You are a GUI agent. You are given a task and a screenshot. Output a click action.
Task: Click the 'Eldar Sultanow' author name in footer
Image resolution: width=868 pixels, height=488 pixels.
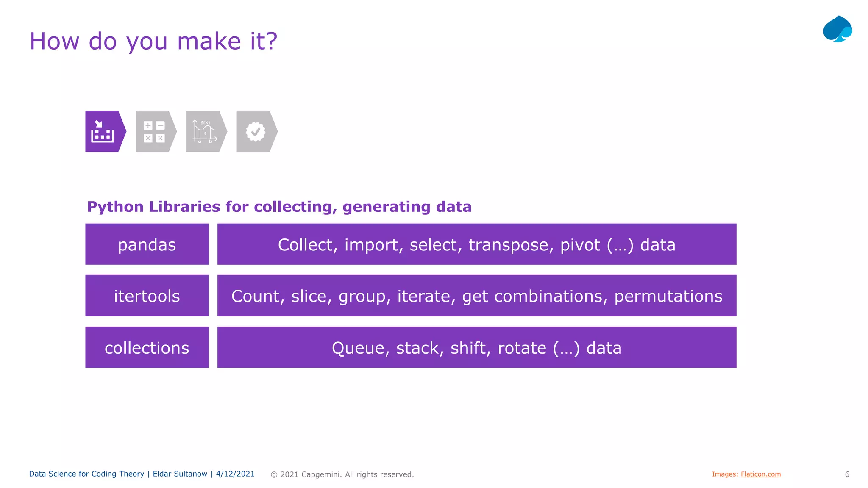[x=180, y=474]
